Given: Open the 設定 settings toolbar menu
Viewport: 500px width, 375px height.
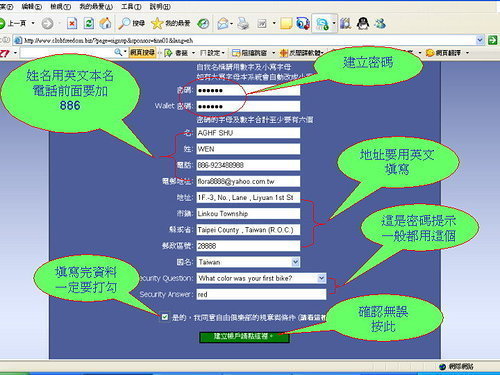Looking at the screenshot, I should 212,53.
